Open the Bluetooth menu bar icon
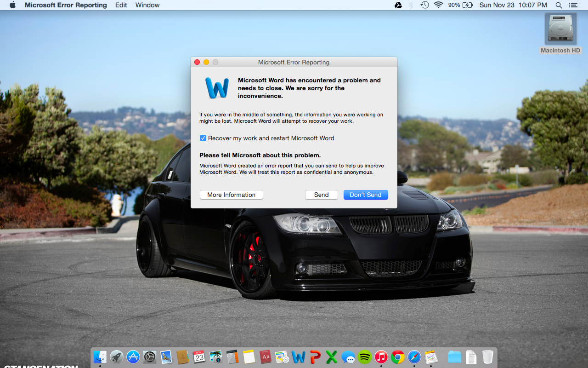This screenshot has width=588, height=368. click(x=411, y=5)
